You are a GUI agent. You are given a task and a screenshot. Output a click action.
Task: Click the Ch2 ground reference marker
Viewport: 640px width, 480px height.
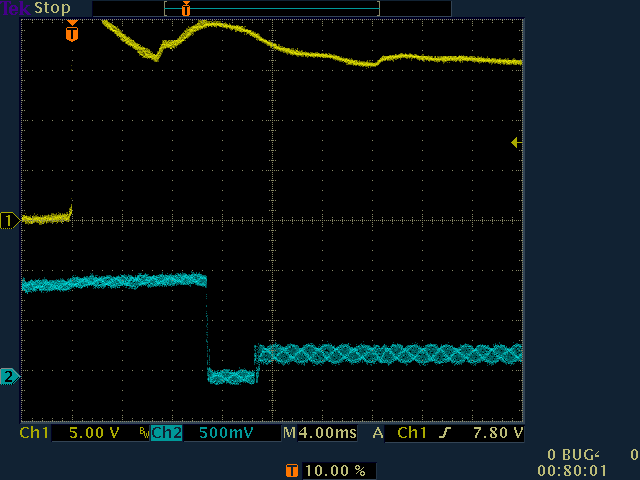[x=9, y=376]
